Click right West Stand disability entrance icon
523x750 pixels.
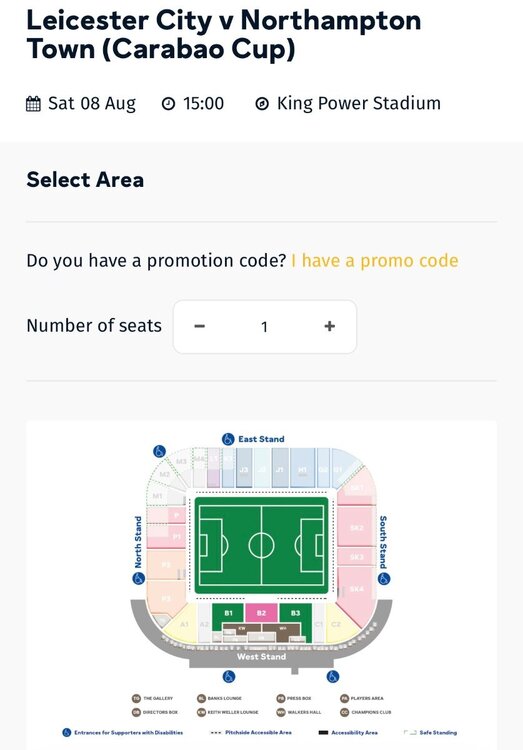pyautogui.click(x=333, y=676)
